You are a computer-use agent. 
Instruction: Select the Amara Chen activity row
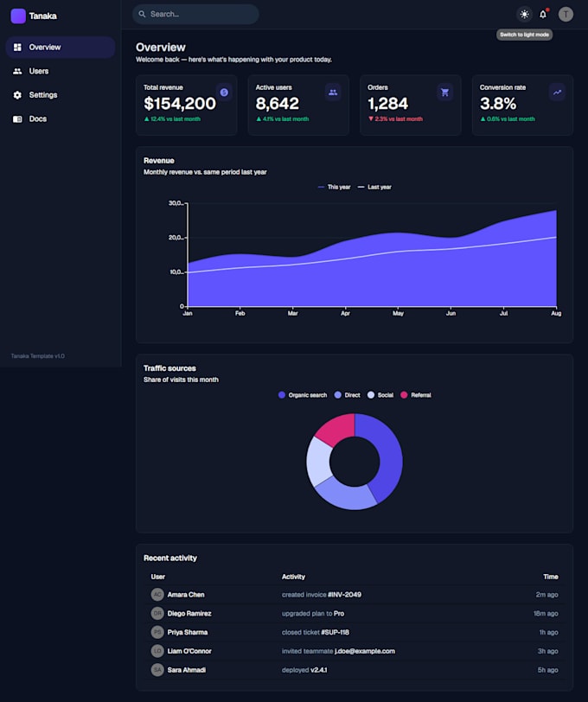pos(355,595)
